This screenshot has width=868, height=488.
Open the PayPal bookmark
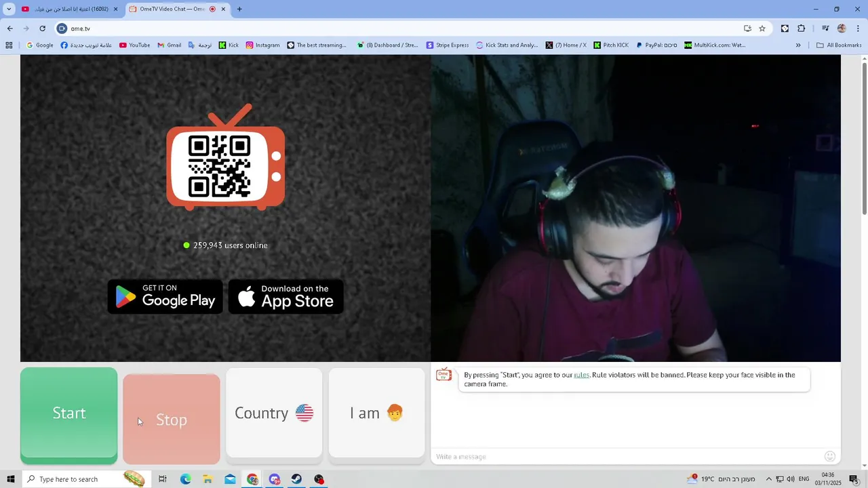[x=656, y=45]
